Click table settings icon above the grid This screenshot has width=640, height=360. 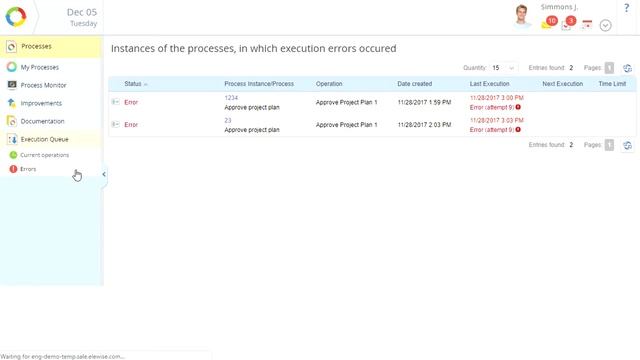pyautogui.click(x=627, y=68)
